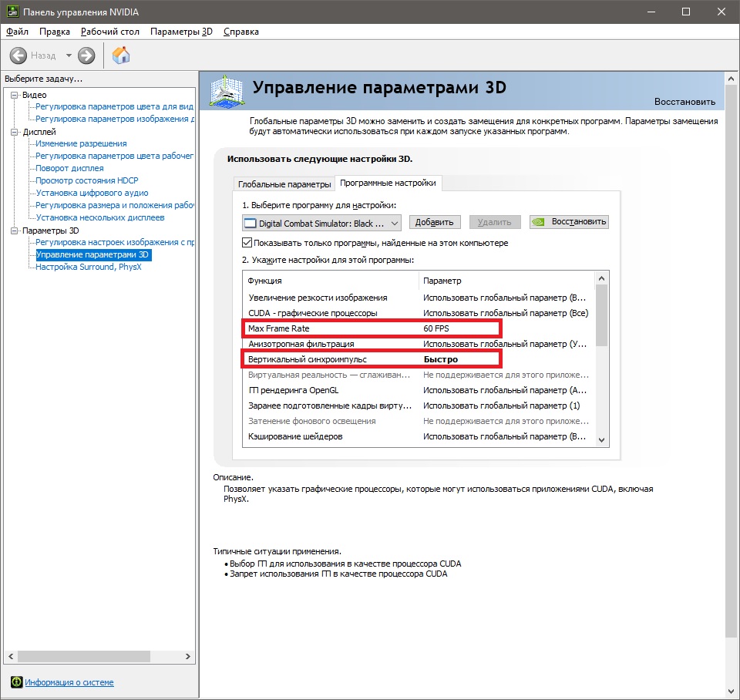Select Кэширование шейдеров setting row
The height and width of the screenshot is (700, 740).
418,436
